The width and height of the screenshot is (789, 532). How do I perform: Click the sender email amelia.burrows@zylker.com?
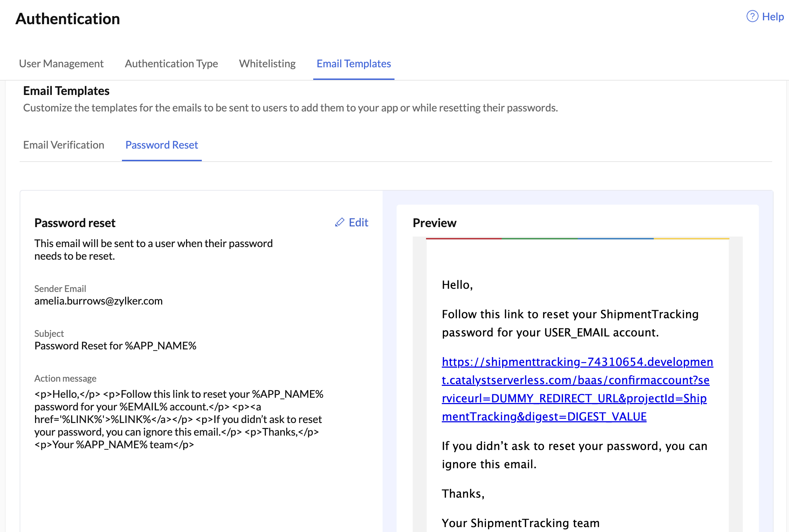point(98,301)
